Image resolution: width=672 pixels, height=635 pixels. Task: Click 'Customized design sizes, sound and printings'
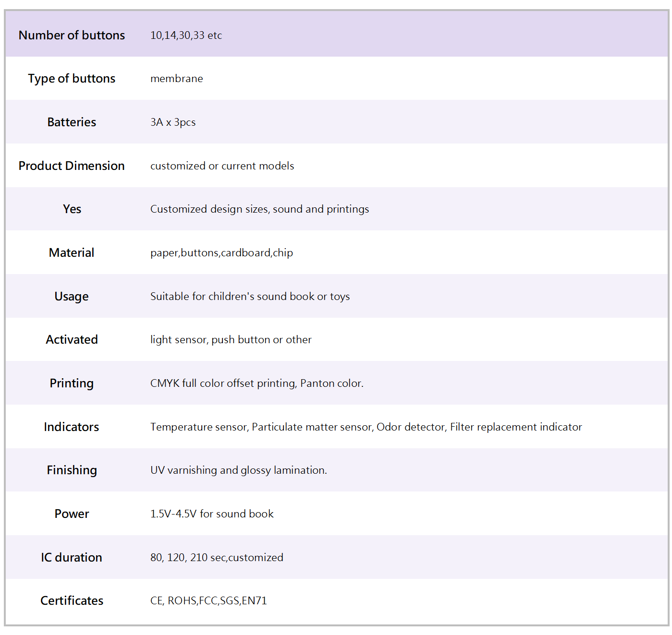(x=259, y=209)
